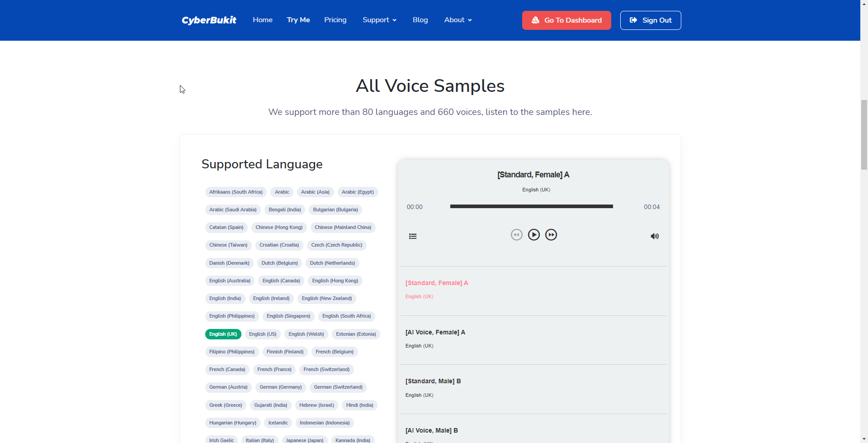The width and height of the screenshot is (868, 443).
Task: Choose English (India) language
Action: tap(225, 298)
